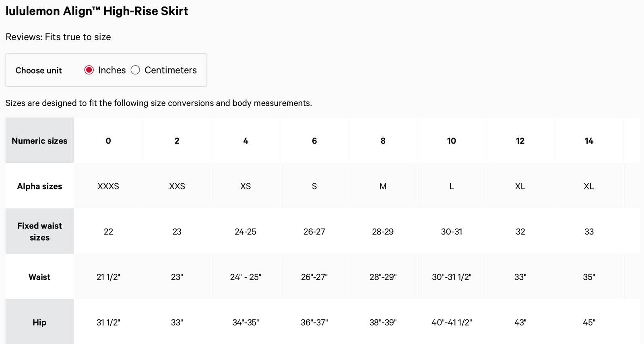Click the M alpha size cell
The width and height of the screenshot is (644, 344).
383,186
